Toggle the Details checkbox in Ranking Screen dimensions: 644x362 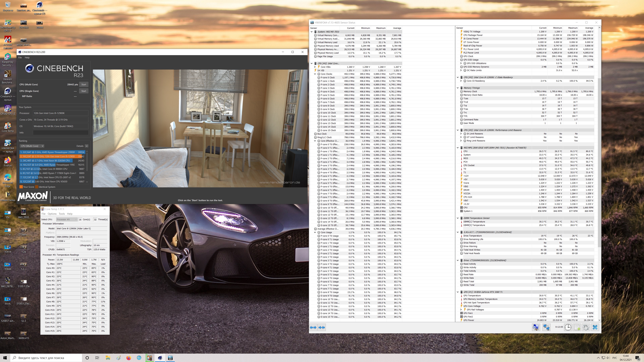point(87,146)
